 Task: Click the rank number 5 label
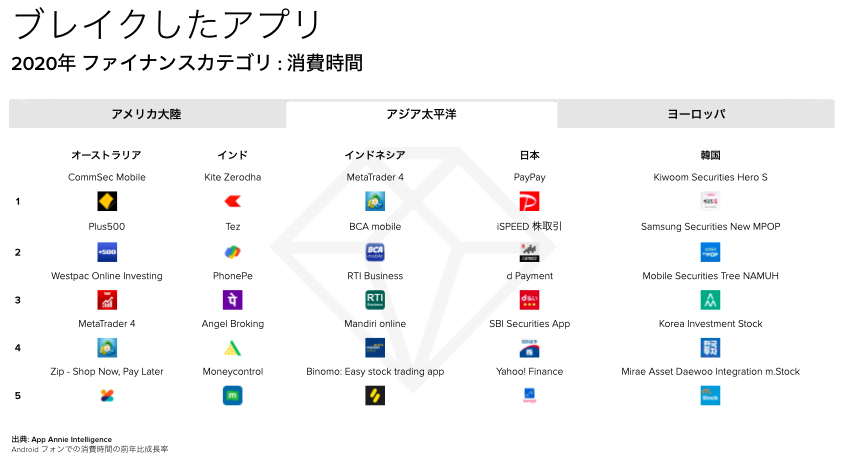point(18,396)
